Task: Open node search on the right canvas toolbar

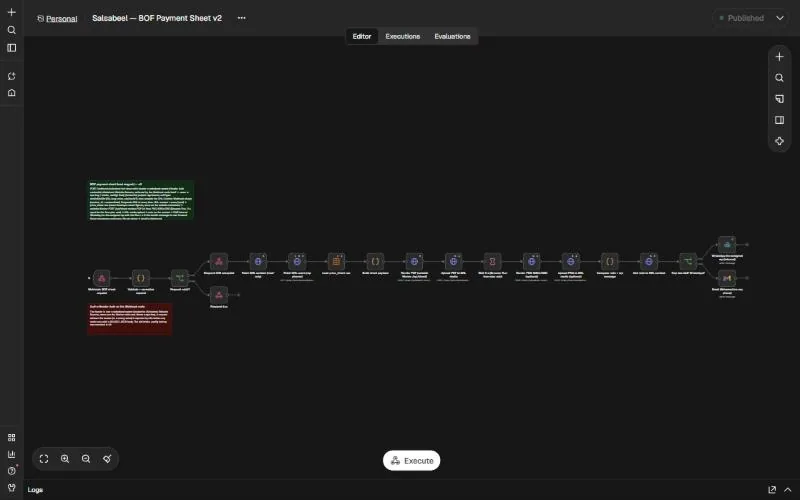Action: click(779, 78)
